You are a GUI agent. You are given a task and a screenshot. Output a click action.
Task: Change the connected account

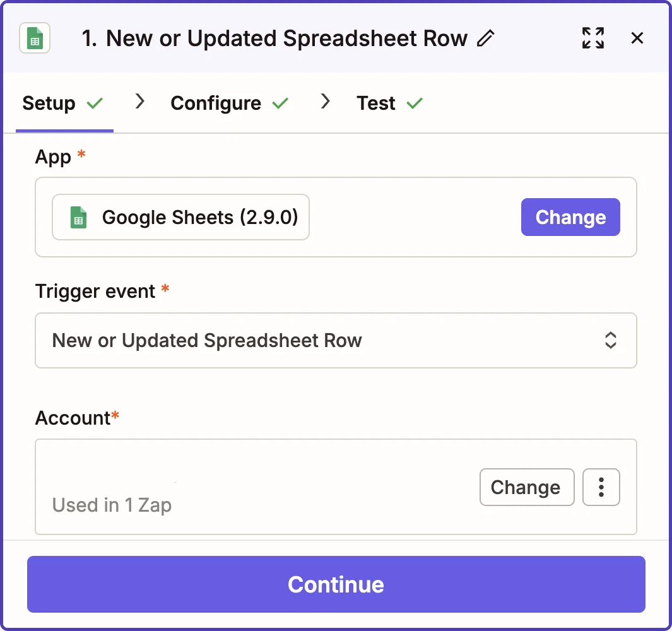click(x=527, y=487)
